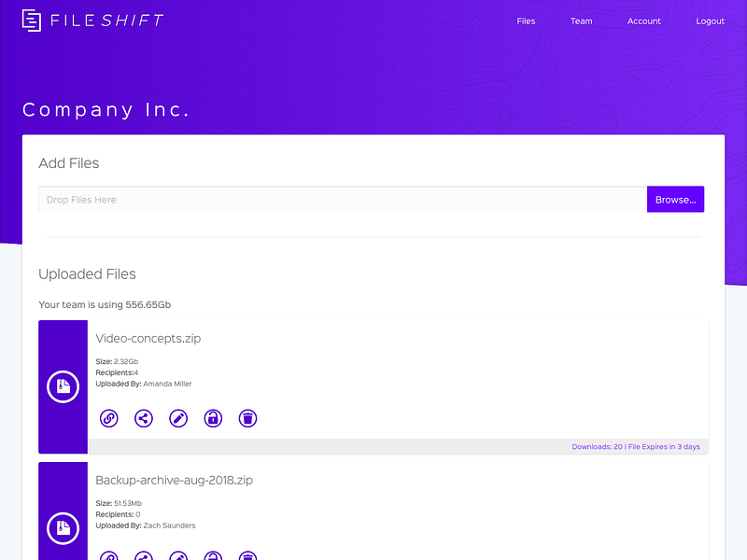Go to the Team page
Image resolution: width=747 pixels, height=560 pixels.
pos(581,21)
